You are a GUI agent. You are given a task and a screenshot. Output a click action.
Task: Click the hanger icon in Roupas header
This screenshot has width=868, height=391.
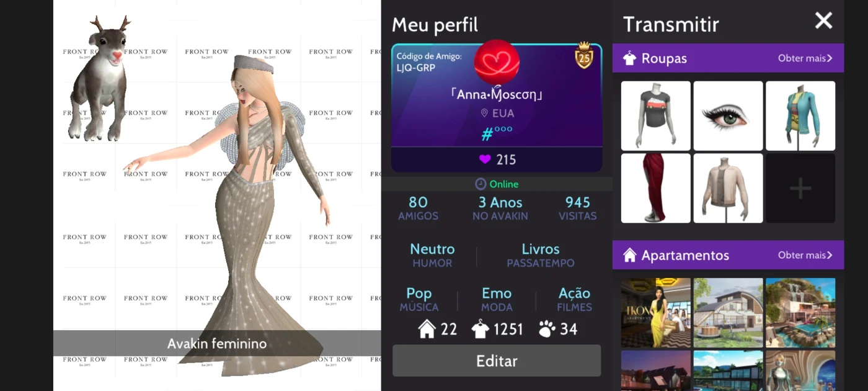click(630, 58)
